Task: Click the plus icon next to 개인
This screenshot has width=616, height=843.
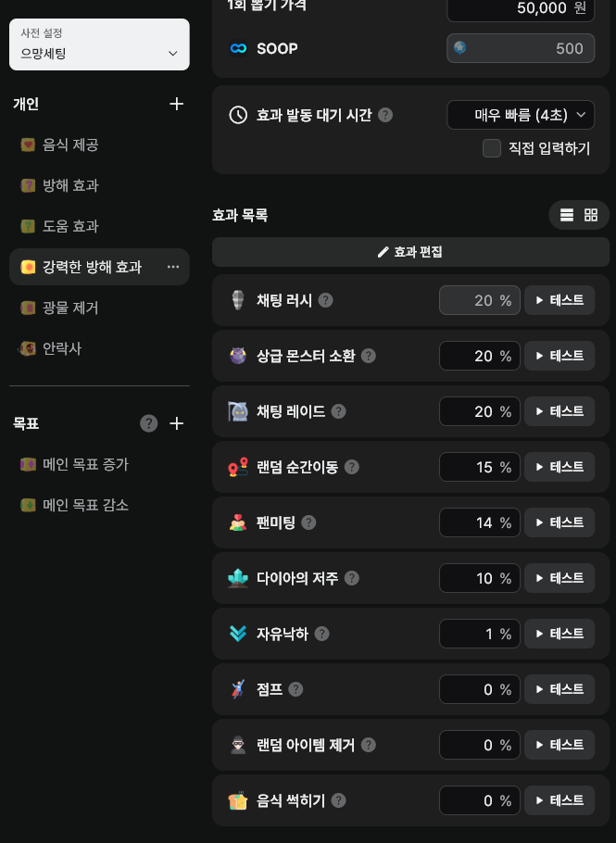Action: [x=177, y=104]
